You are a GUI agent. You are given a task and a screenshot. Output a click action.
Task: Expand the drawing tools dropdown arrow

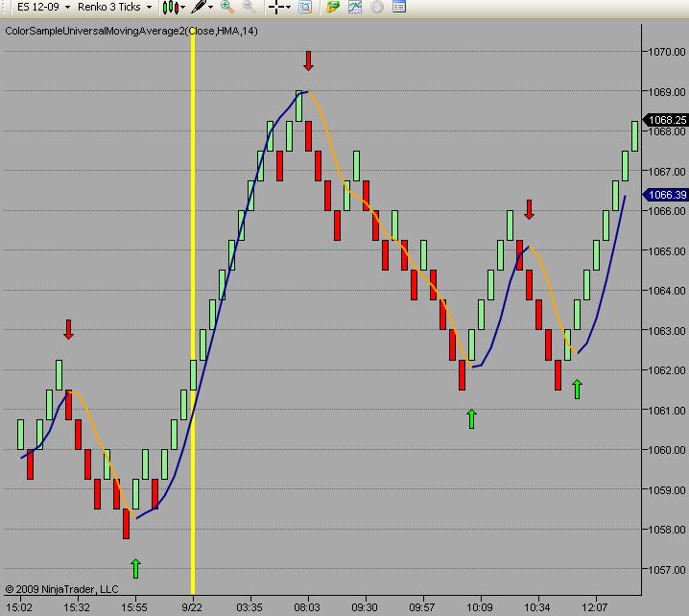211,8
